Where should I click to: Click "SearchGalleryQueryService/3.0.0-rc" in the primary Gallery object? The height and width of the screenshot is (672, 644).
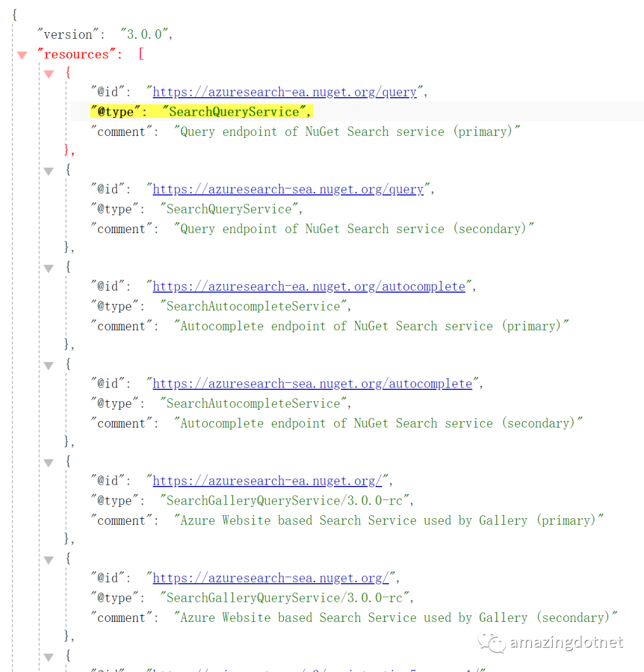pos(284,501)
